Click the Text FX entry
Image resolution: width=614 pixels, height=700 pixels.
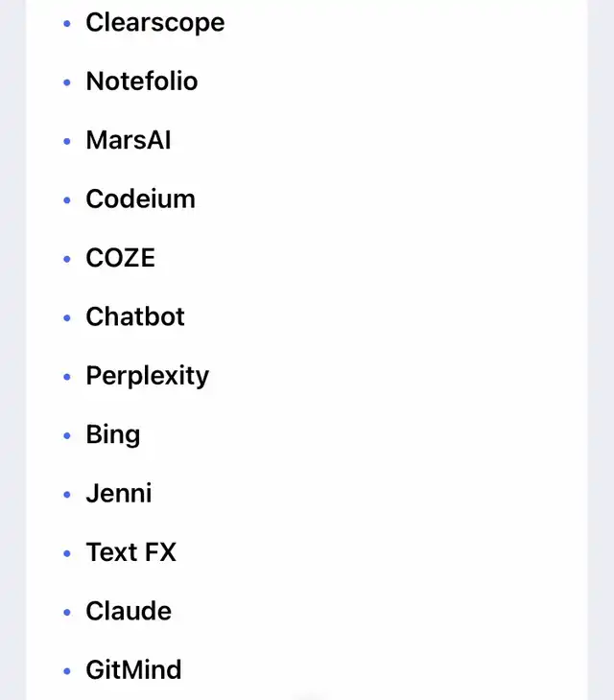[x=130, y=552]
